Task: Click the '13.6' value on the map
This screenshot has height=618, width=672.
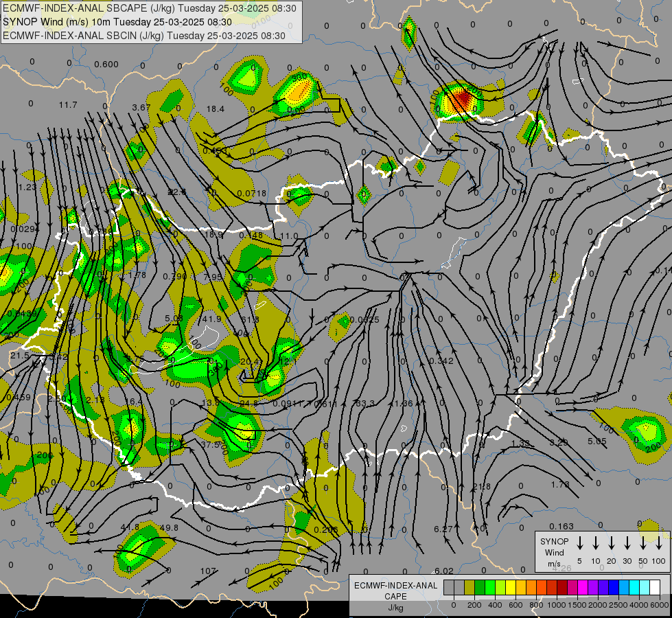Action: click(211, 402)
